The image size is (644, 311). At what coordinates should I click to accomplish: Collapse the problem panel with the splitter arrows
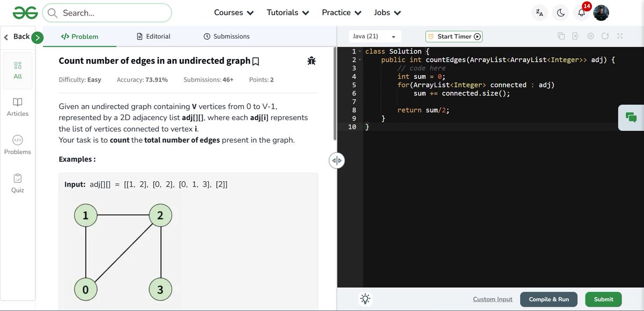click(336, 160)
